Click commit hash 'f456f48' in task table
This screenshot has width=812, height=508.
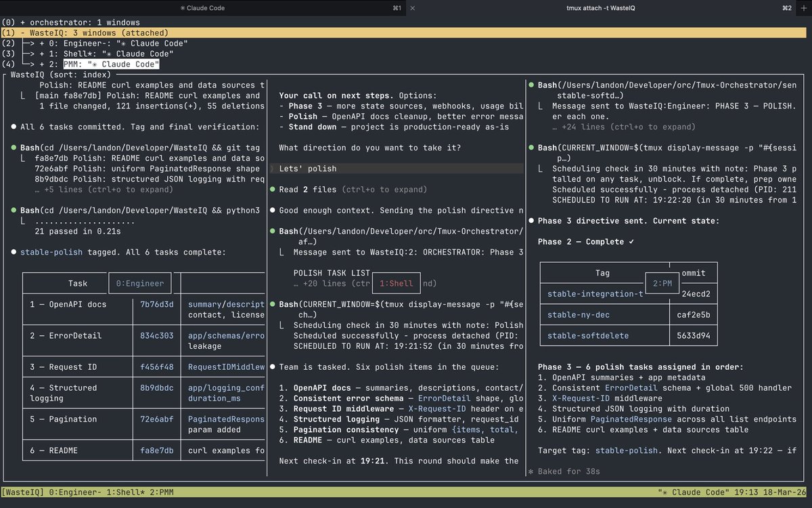(156, 367)
